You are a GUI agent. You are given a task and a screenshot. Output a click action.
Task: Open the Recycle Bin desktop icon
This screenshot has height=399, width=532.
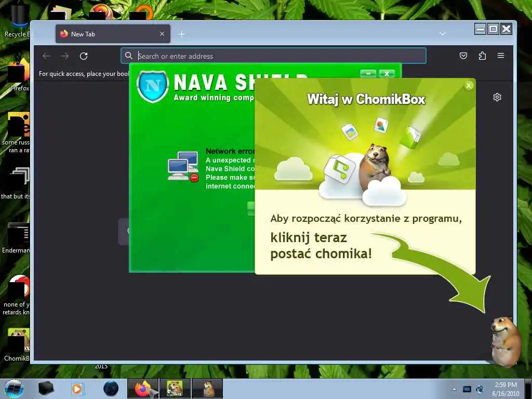(x=17, y=21)
